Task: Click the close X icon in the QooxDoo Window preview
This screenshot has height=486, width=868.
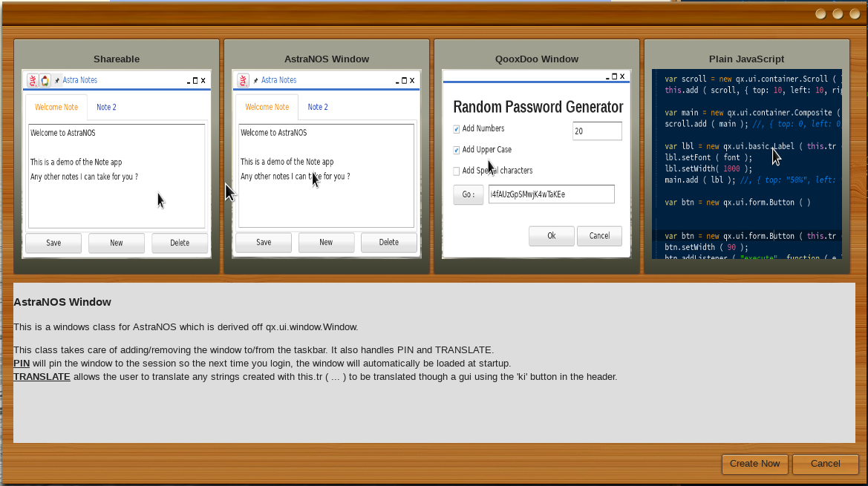Action: [x=622, y=76]
